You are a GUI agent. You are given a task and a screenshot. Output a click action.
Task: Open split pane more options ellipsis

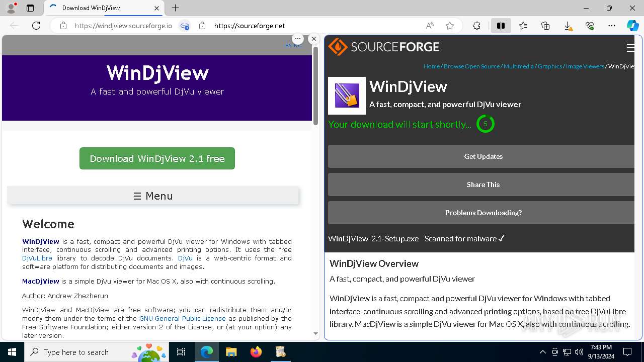pyautogui.click(x=298, y=39)
